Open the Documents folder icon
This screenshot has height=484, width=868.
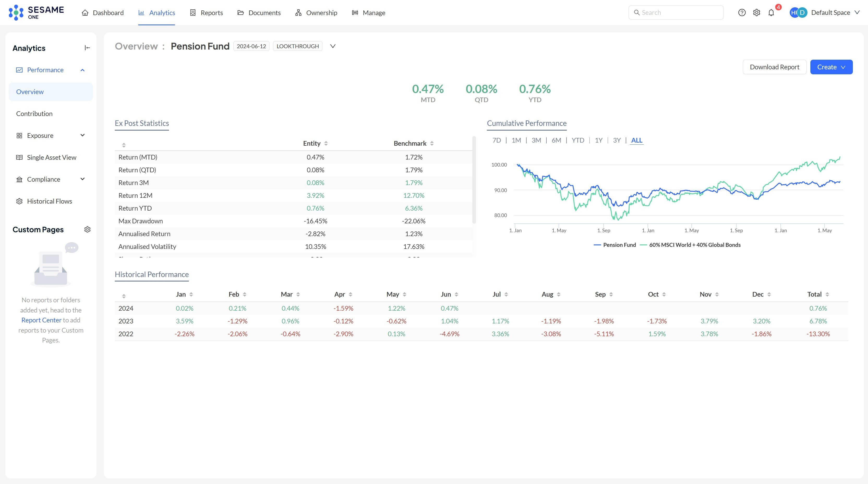(x=240, y=13)
